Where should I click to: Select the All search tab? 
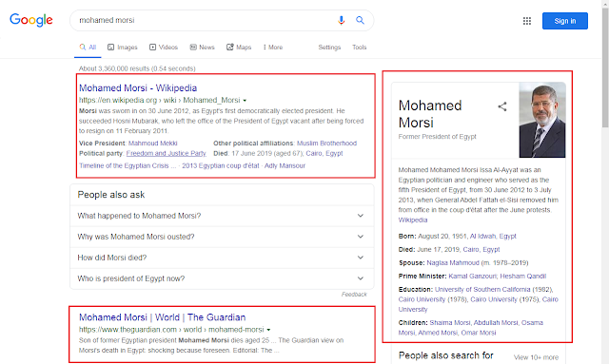click(88, 48)
